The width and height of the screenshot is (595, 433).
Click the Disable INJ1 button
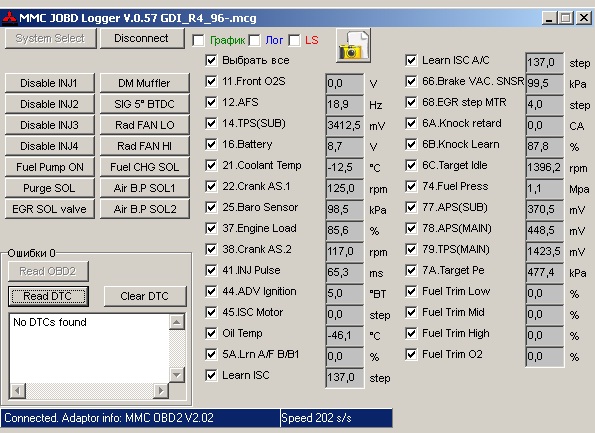pyautogui.click(x=50, y=83)
